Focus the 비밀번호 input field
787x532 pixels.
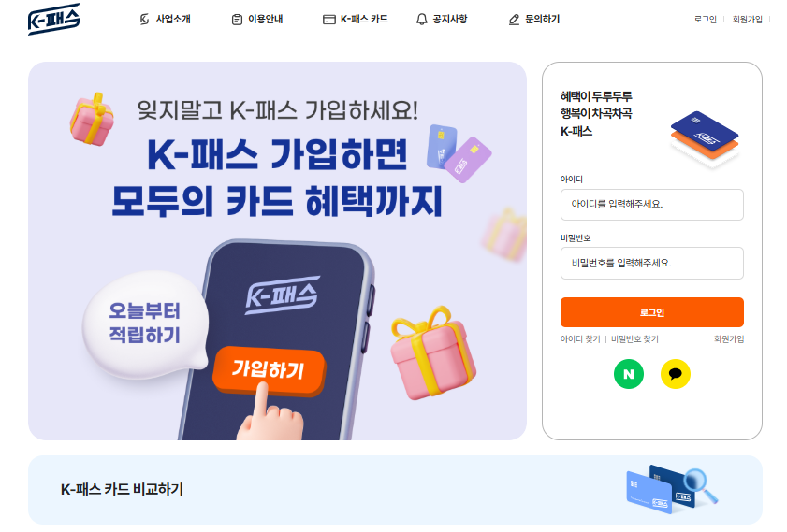pos(651,264)
